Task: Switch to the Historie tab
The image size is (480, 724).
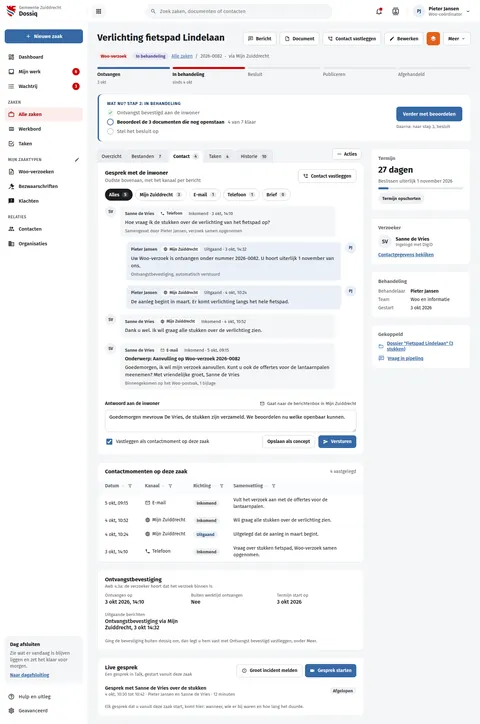Action: tap(253, 156)
